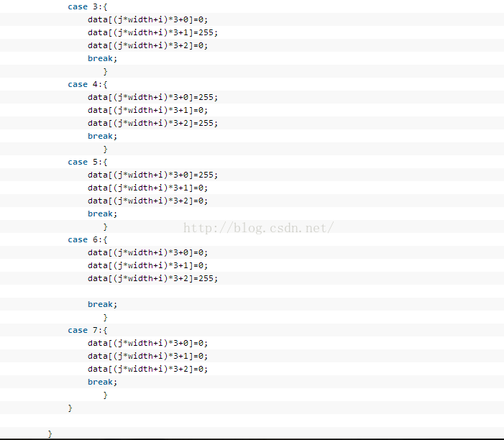Click the 'case 5:{' line
Screen dimensions: 504x440
[x=88, y=162]
